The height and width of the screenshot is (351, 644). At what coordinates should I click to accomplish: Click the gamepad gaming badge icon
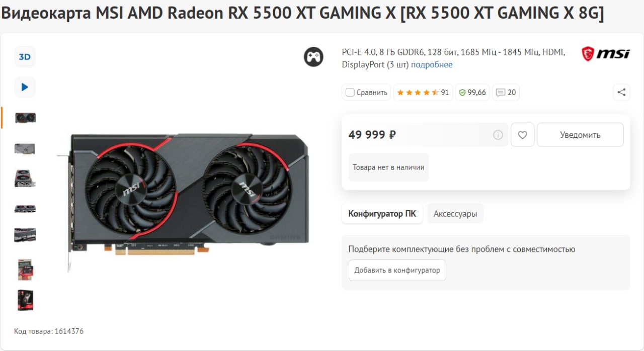pyautogui.click(x=313, y=57)
